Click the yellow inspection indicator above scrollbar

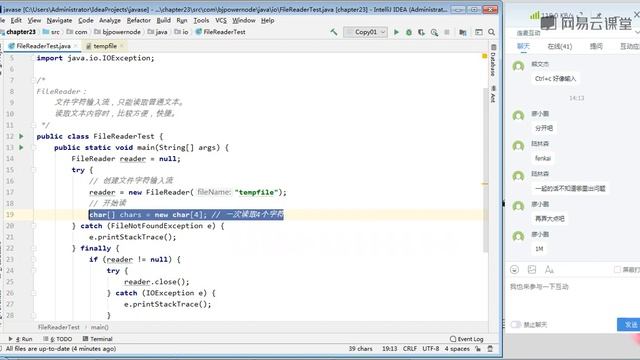pos(484,56)
